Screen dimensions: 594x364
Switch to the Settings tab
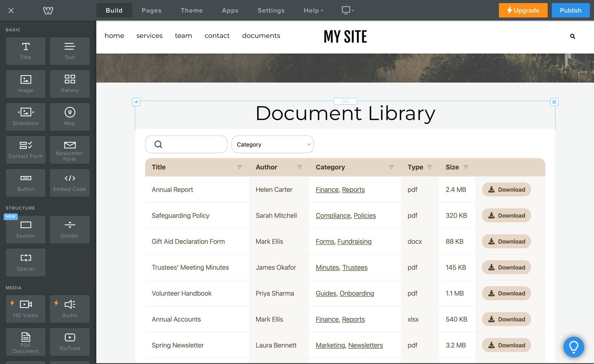[x=271, y=11]
